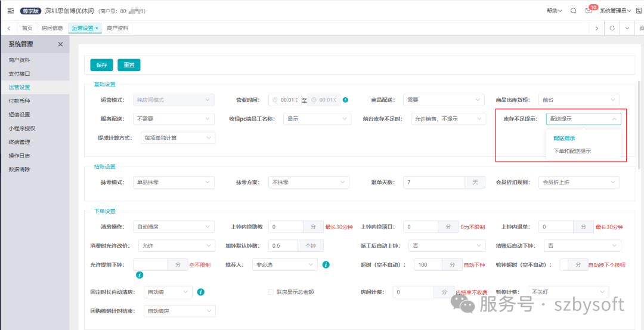Click clock icon in end business time
Screen dimensions: 644x330
(x=314, y=100)
